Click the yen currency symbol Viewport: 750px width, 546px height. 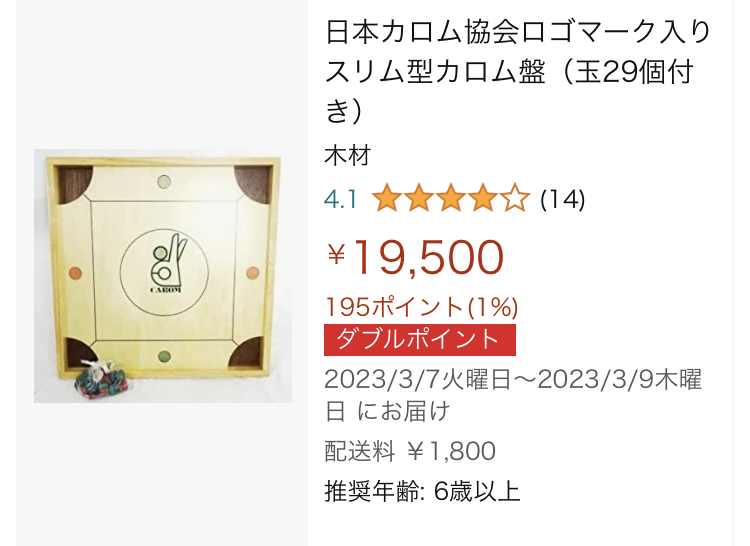336,254
